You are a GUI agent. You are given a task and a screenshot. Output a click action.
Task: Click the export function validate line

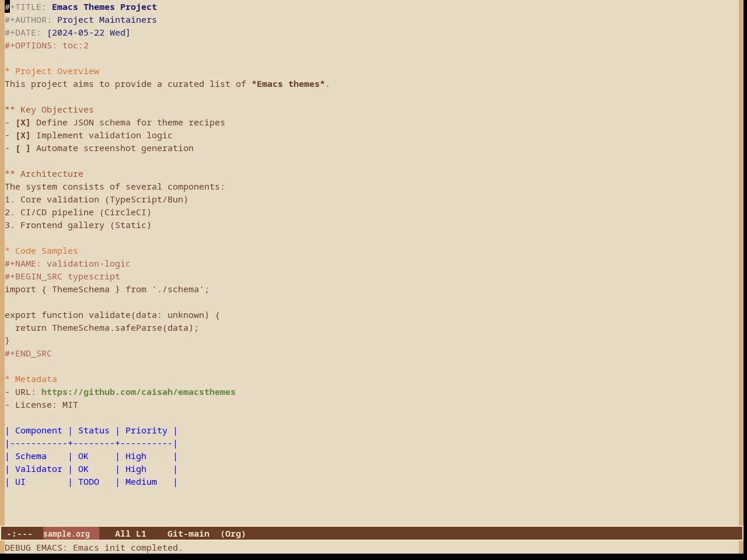112,315
